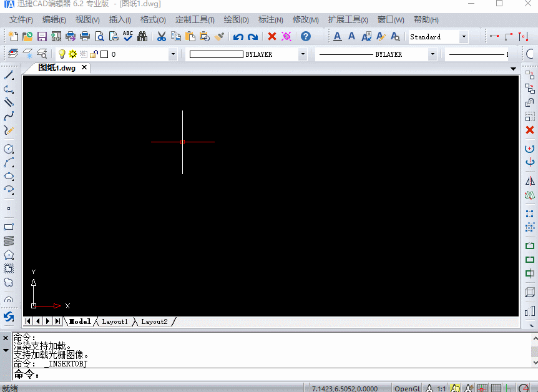Toggle polar tracking in the status bar
Viewport: 538px width, 392px height.
point(524,388)
